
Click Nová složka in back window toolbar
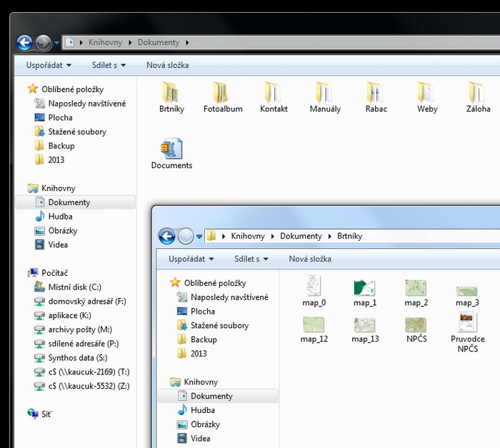click(167, 65)
